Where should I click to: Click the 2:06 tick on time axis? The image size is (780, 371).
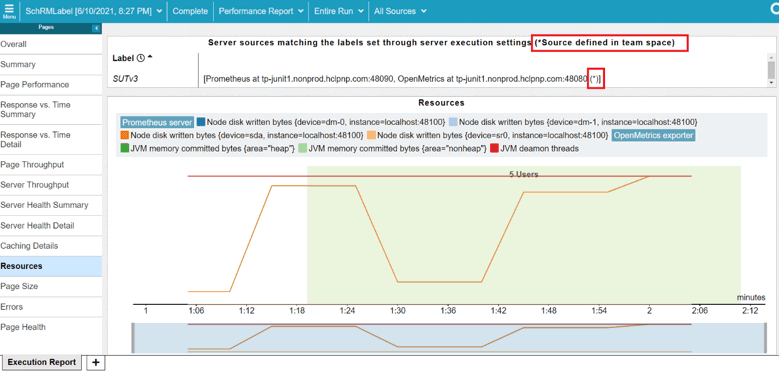699,310
